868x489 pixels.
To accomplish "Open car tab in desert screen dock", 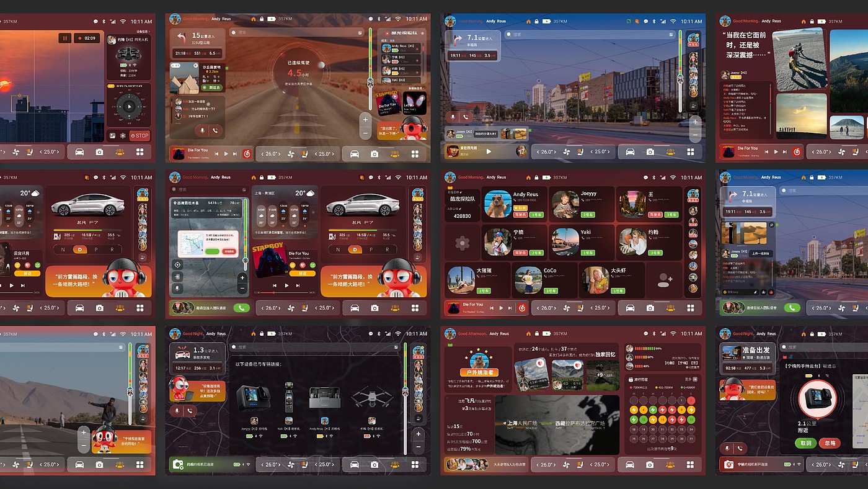I will tap(355, 154).
